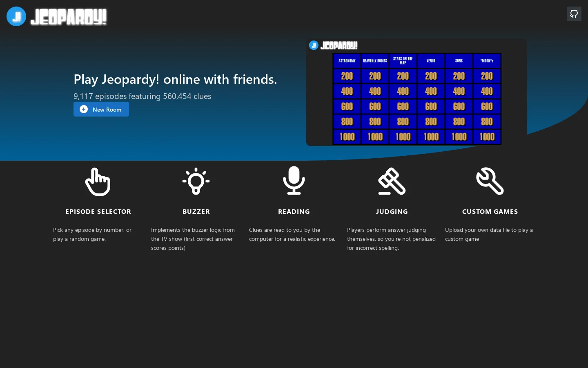Create a New Room
This screenshot has width=588, height=368.
[x=101, y=109]
